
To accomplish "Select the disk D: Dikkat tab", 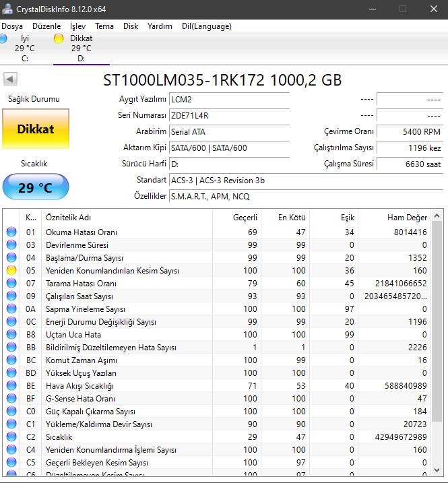I will click(82, 49).
